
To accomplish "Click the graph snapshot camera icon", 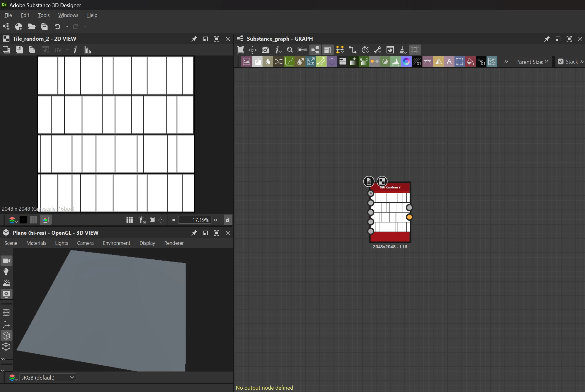I will tap(265, 50).
